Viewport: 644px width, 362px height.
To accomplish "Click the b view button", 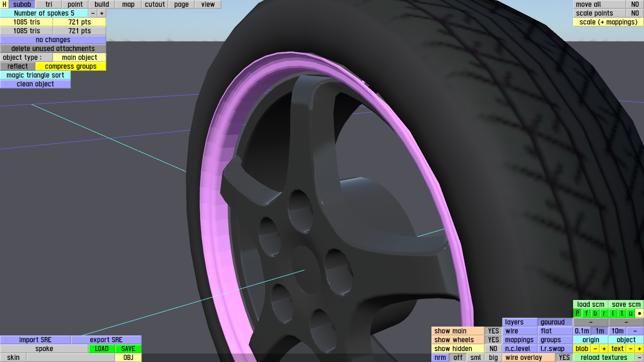I will [x=595, y=313].
